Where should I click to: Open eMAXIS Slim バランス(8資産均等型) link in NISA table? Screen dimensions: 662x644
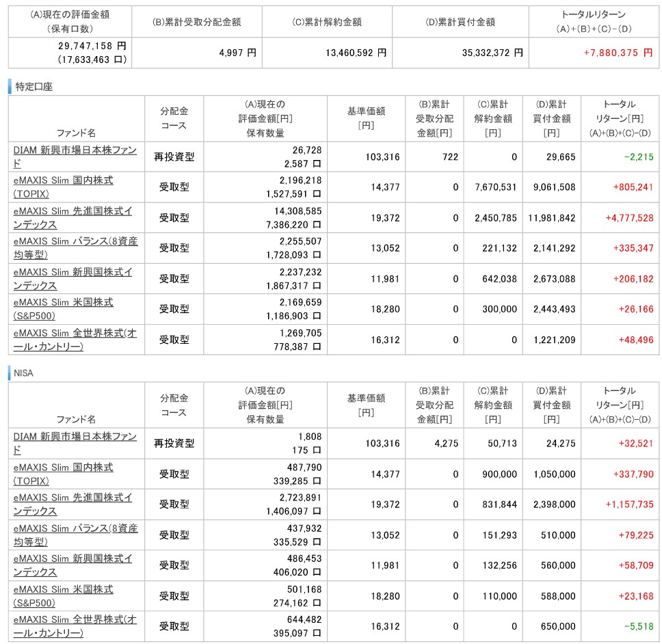click(x=76, y=535)
